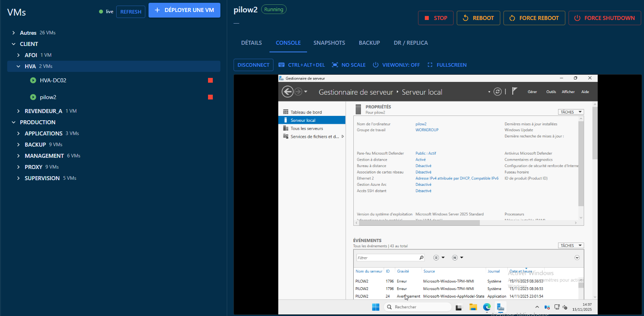Viewport: 644px width, 316px height.
Task: Click the DÉPLOYER UNE VM button
Action: [184, 10]
